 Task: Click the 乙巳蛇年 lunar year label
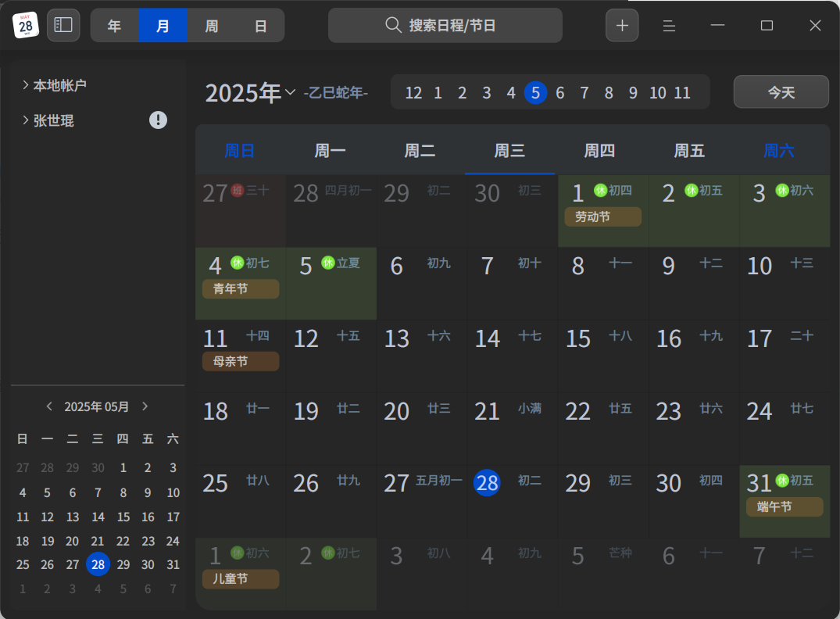[x=336, y=93]
